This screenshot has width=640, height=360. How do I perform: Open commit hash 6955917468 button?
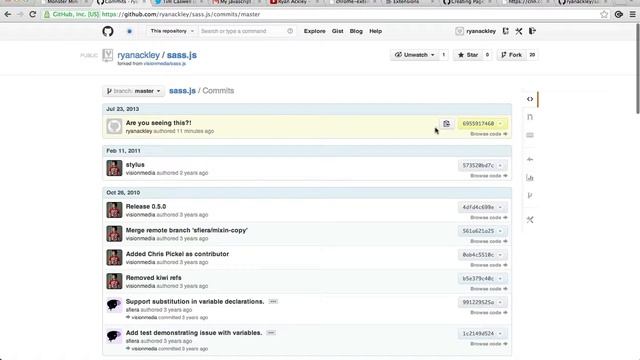tap(478, 124)
